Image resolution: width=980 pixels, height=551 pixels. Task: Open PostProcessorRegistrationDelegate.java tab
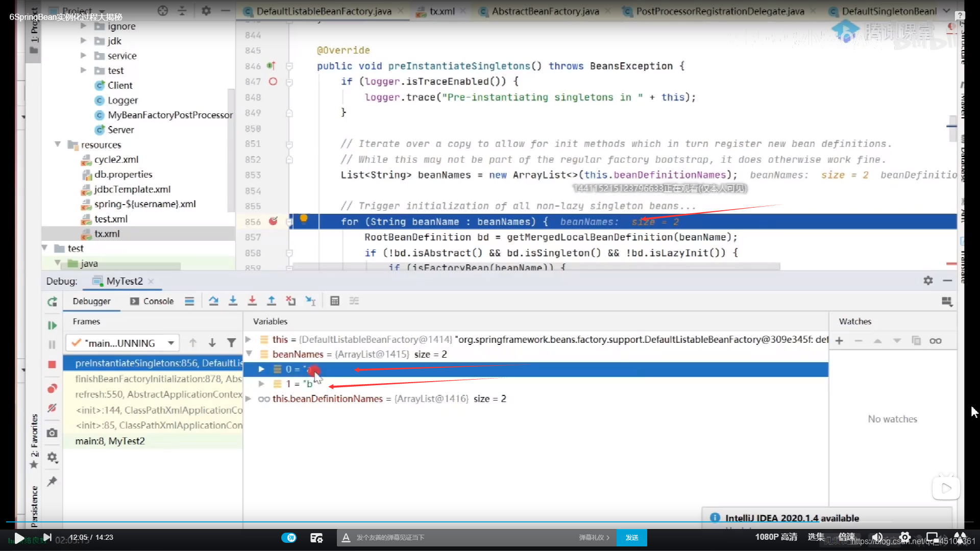tap(720, 11)
